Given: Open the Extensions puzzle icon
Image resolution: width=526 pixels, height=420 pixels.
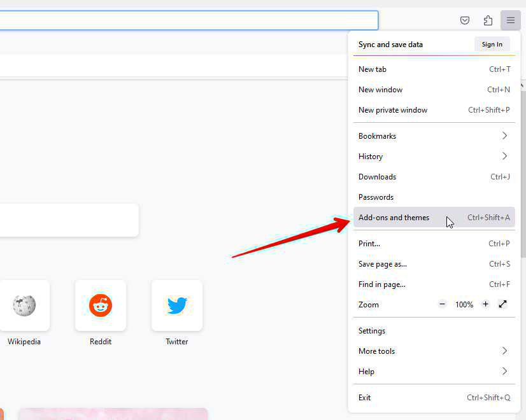Looking at the screenshot, I should click(488, 20).
